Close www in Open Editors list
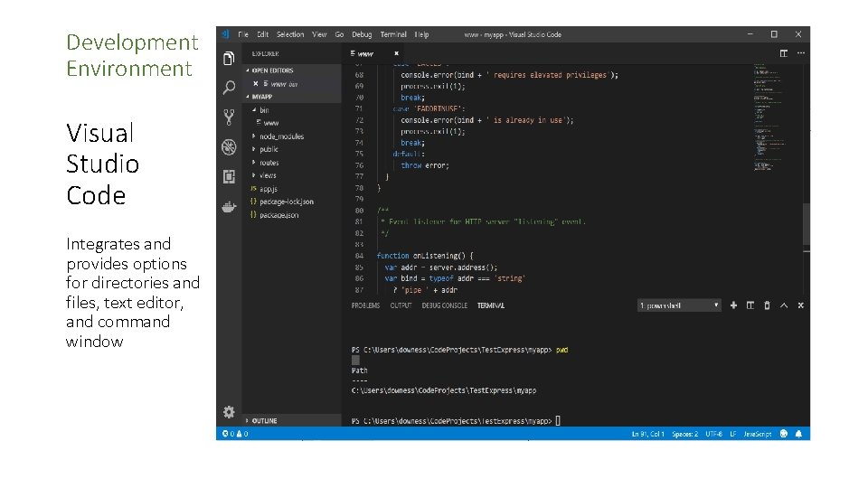Viewport: 868px width, 488px height. [255, 83]
